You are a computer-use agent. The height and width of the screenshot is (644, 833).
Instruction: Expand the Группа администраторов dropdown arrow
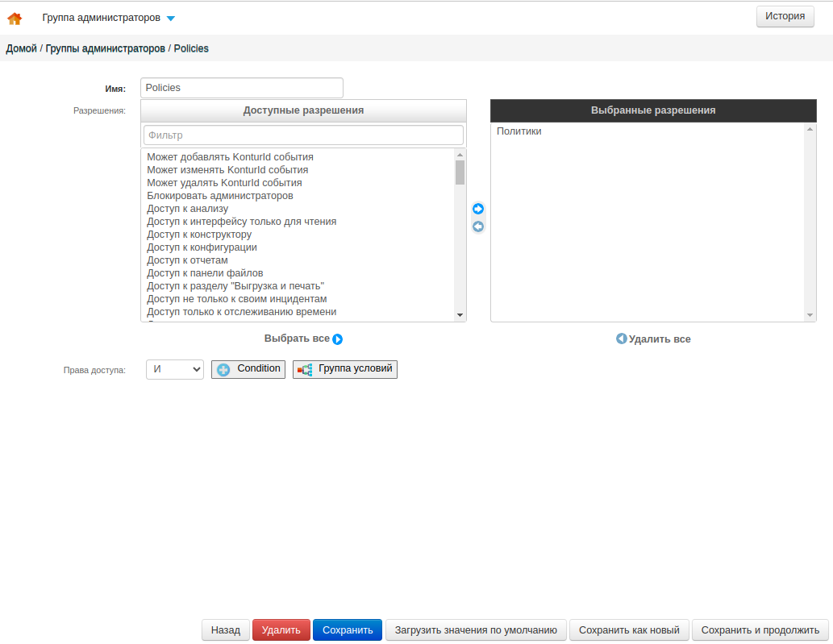pos(170,19)
